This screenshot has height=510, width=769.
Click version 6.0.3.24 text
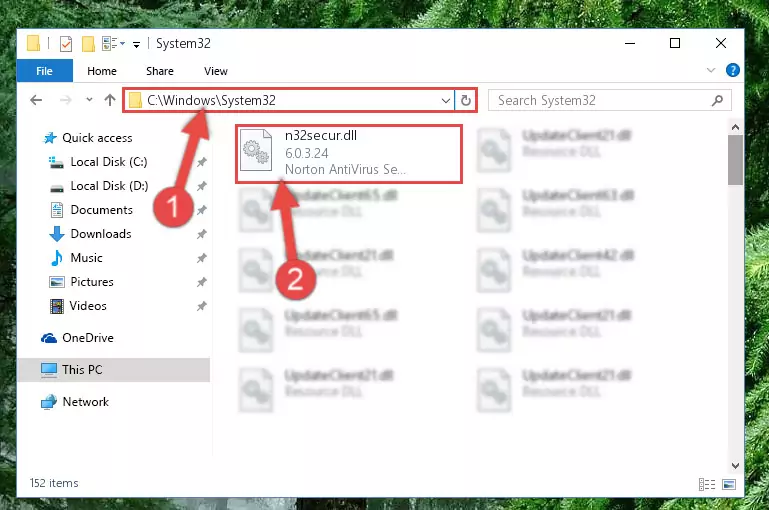click(x=307, y=153)
